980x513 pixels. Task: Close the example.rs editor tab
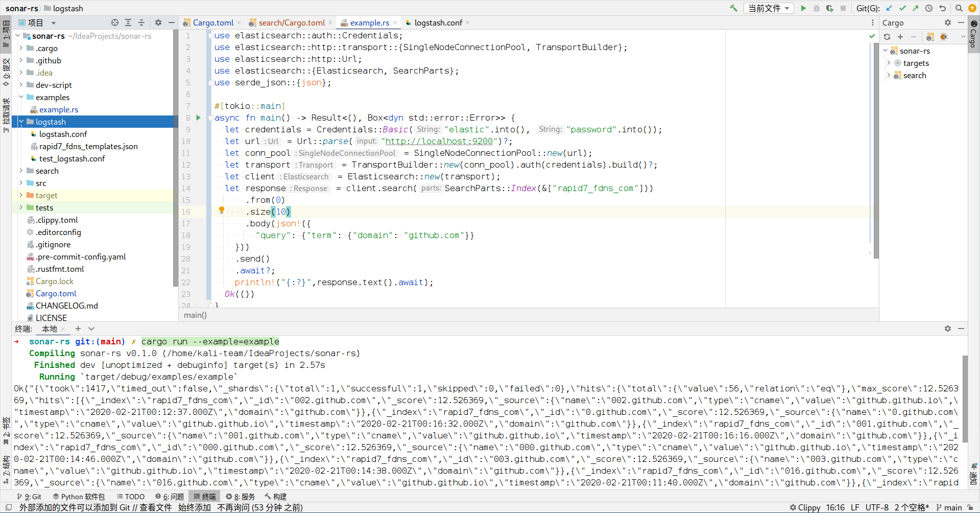395,22
